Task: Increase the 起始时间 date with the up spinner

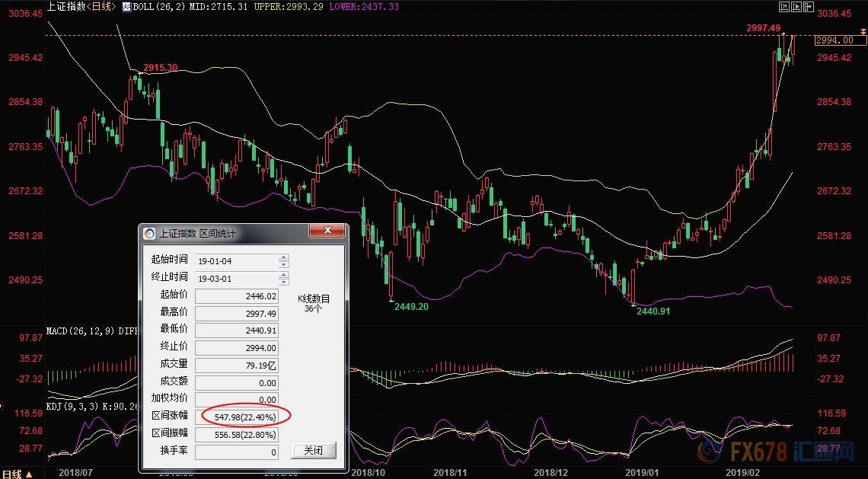Action: point(283,257)
